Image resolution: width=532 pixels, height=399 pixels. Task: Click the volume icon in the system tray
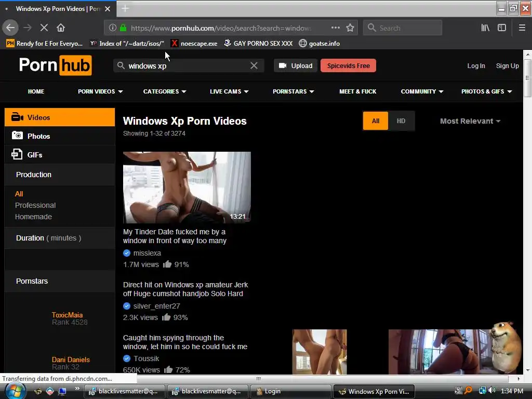491,391
